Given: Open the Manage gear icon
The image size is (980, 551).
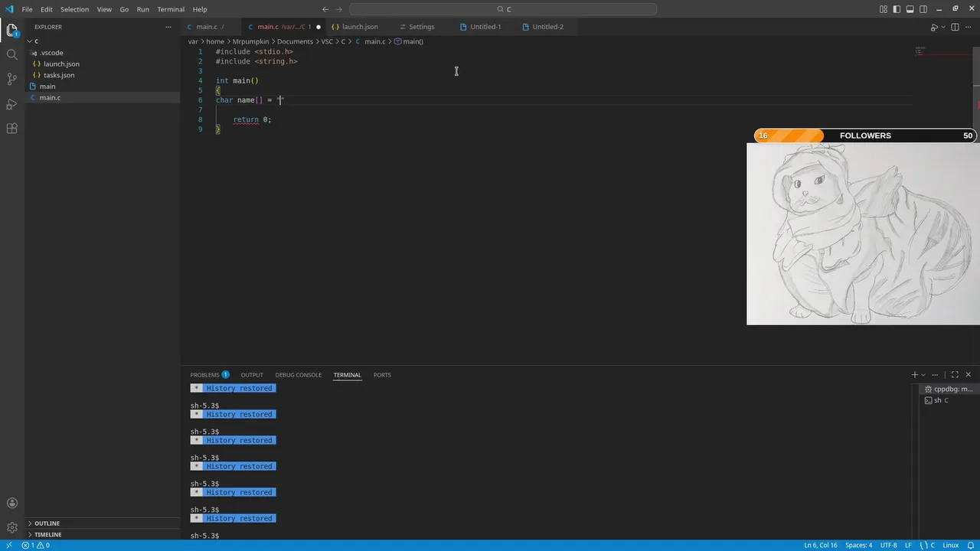Looking at the screenshot, I should (x=11, y=527).
